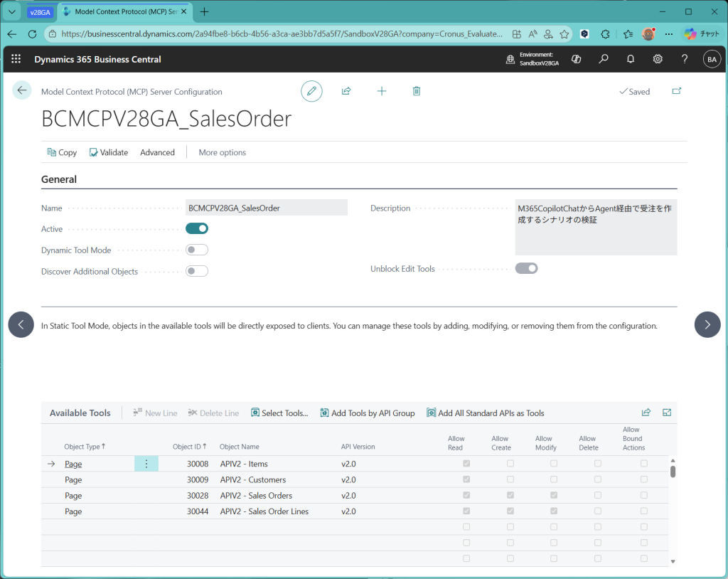Screen dimensions: 728x579
Task: Click the trash can delete icon
Action: coord(417,91)
